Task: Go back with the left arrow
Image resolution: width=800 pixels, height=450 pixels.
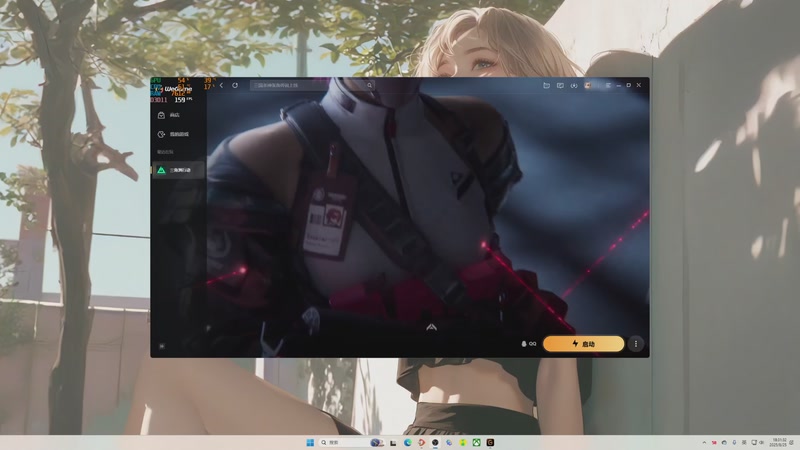Action: click(221, 85)
